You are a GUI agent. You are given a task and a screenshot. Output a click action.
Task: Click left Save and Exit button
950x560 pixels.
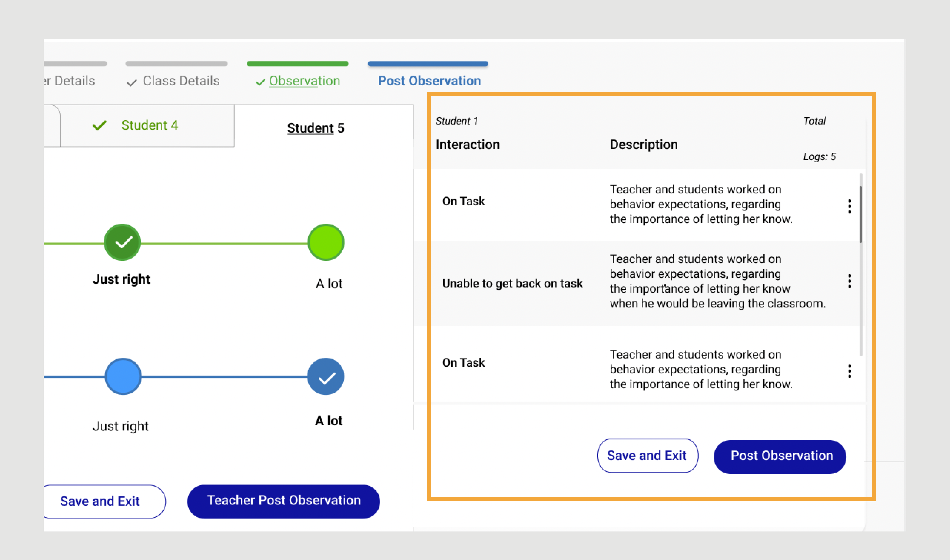coord(100,501)
